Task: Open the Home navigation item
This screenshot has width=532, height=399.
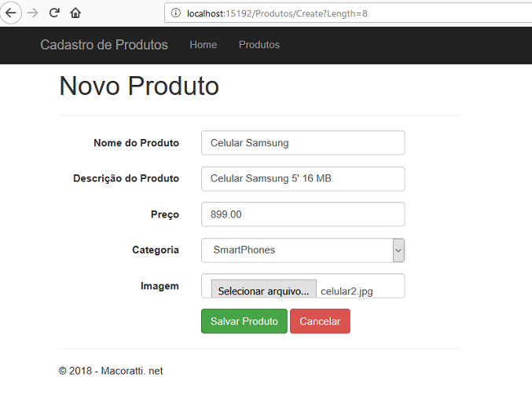Action: [204, 45]
